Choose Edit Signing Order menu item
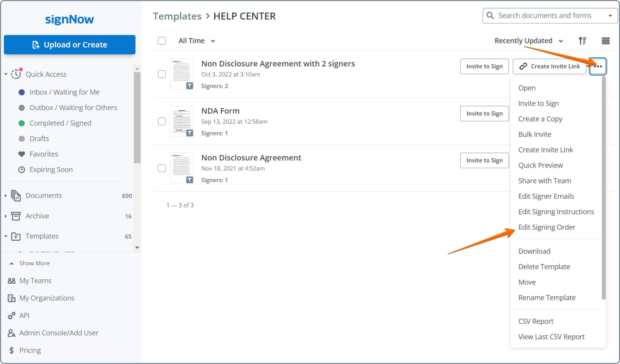 pos(547,227)
